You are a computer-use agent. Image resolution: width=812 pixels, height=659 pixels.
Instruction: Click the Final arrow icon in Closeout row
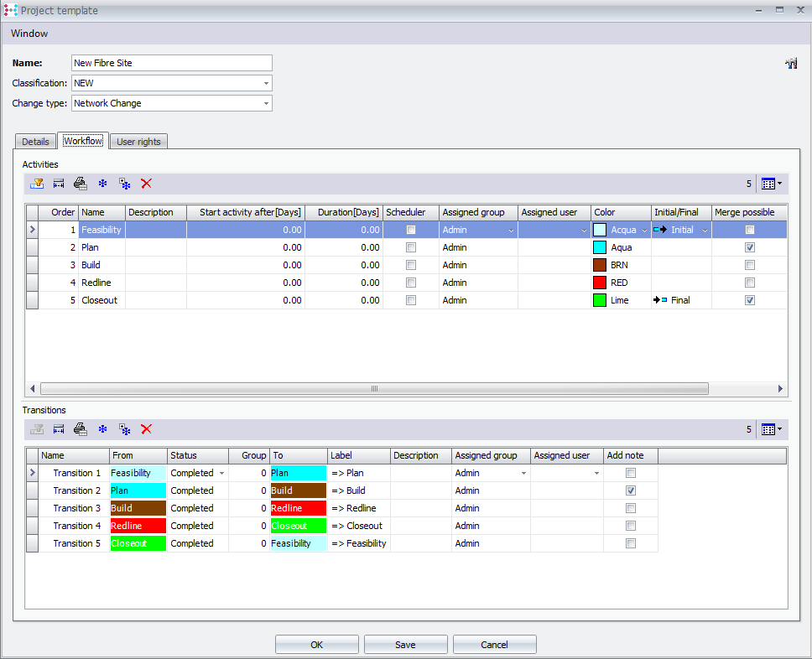(659, 300)
